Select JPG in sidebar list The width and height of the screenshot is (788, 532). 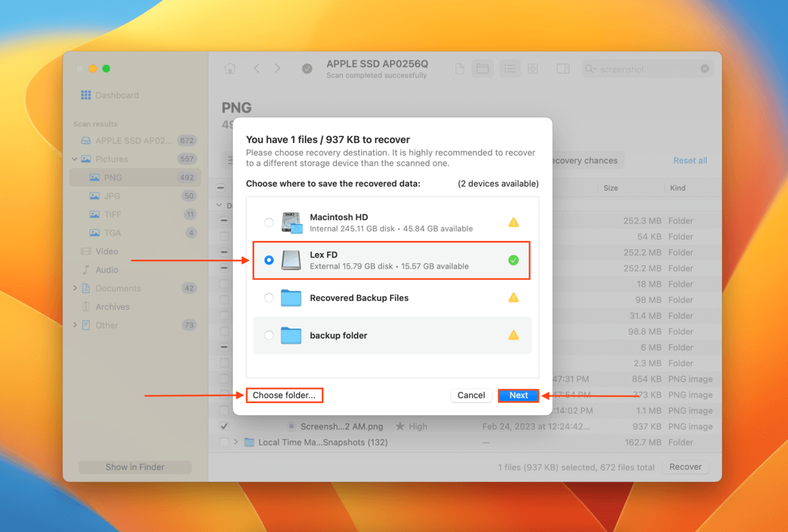113,196
